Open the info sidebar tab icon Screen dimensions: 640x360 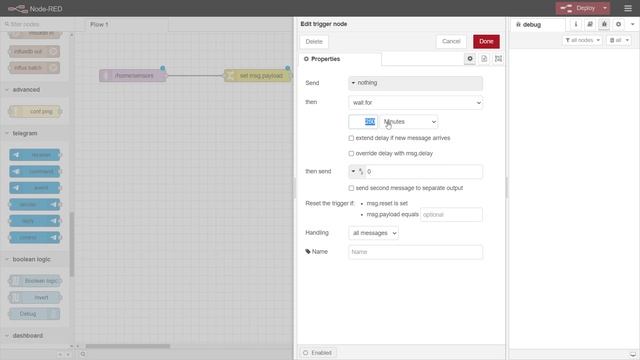pos(576,24)
